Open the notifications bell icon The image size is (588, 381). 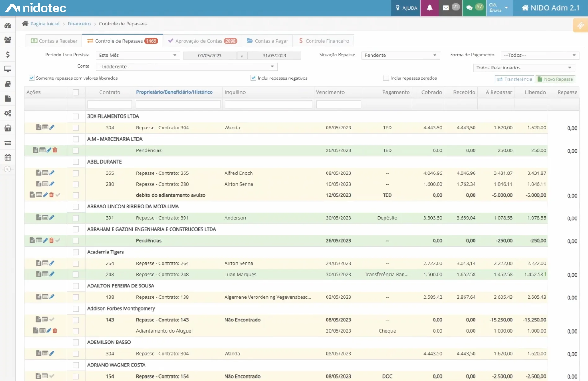[430, 8]
